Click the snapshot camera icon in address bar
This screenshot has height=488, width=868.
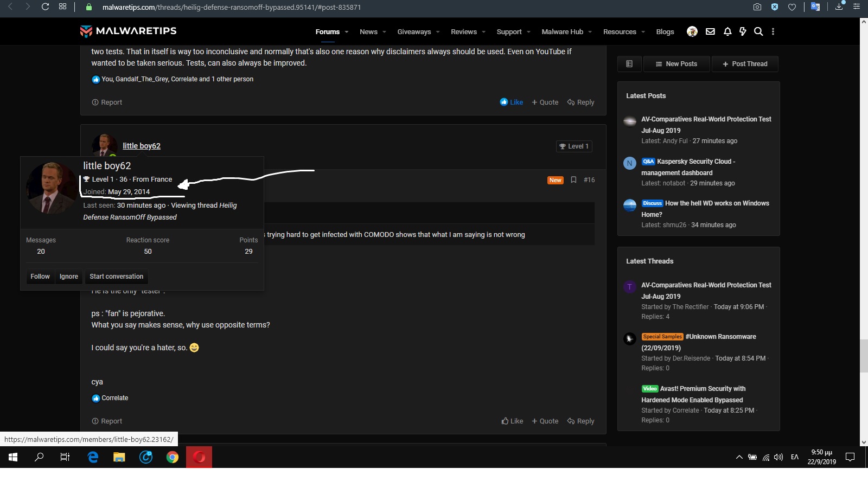coord(757,7)
